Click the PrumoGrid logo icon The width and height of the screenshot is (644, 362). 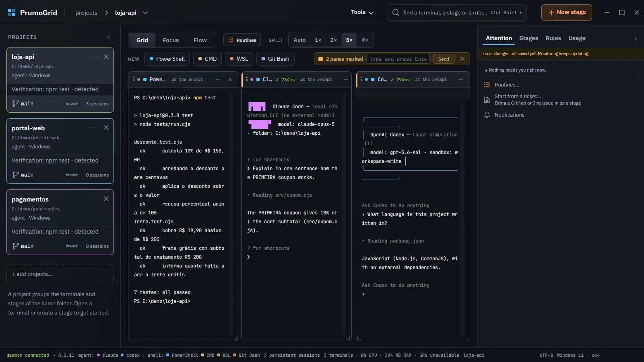pos(12,12)
